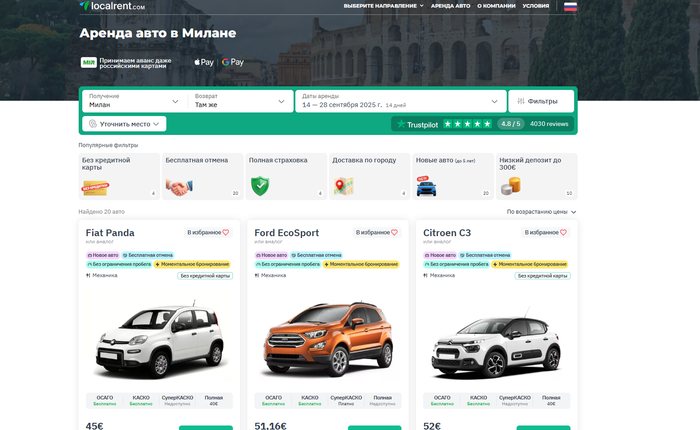Click Fiat Panda Новое авто tag
The image size is (700, 430).
[x=103, y=255]
